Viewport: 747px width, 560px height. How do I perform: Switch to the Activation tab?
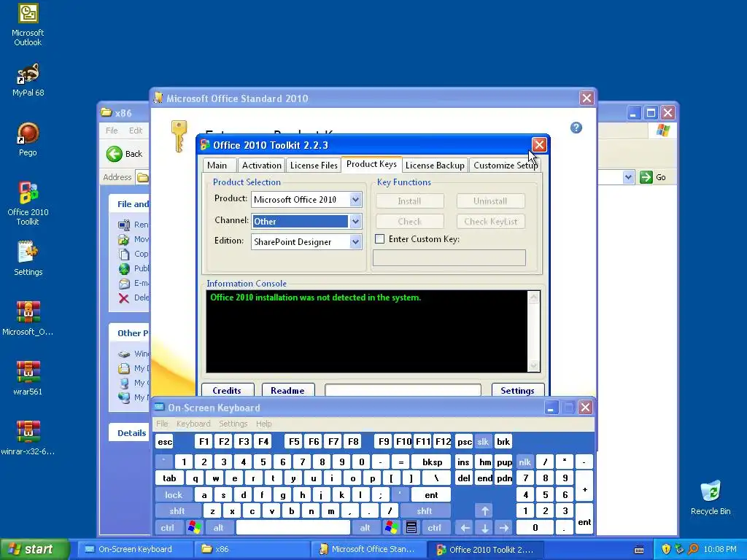click(x=262, y=166)
